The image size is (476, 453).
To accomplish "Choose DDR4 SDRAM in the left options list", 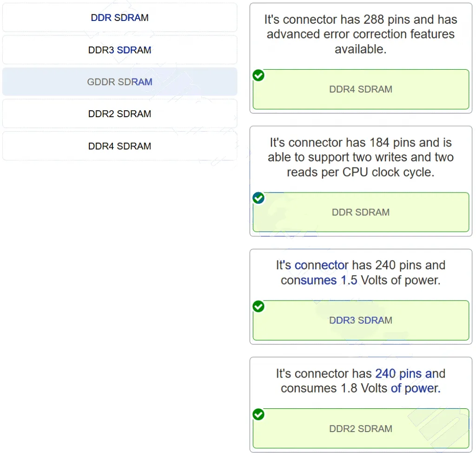I will (x=119, y=146).
